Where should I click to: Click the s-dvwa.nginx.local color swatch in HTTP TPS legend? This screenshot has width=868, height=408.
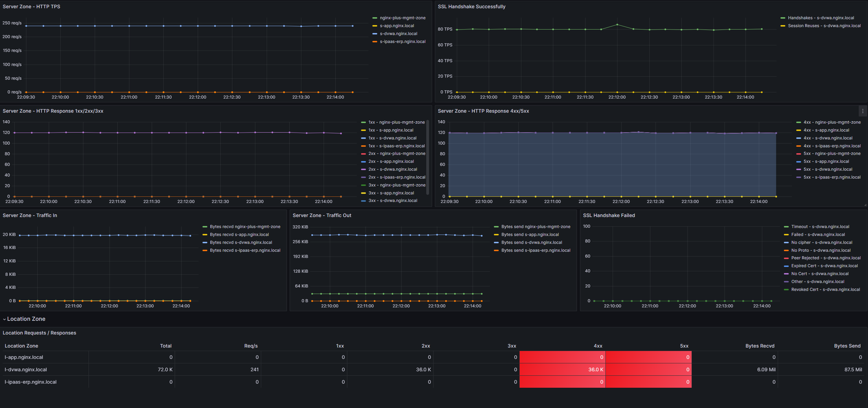(375, 34)
